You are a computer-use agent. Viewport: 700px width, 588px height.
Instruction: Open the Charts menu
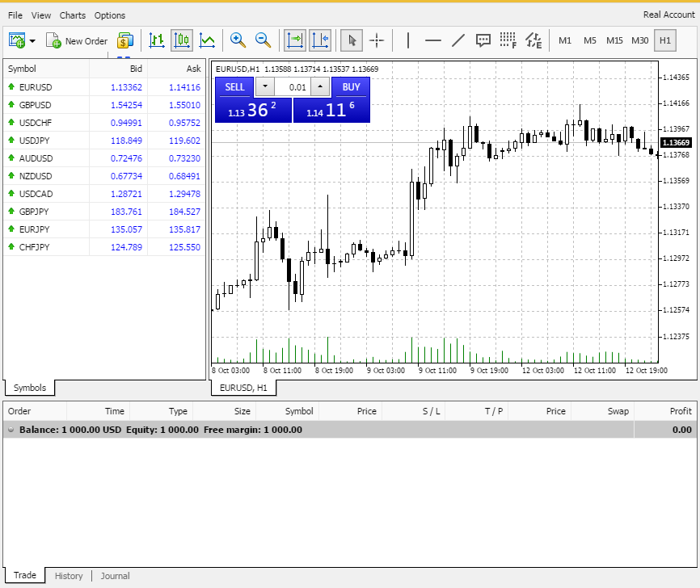[73, 15]
